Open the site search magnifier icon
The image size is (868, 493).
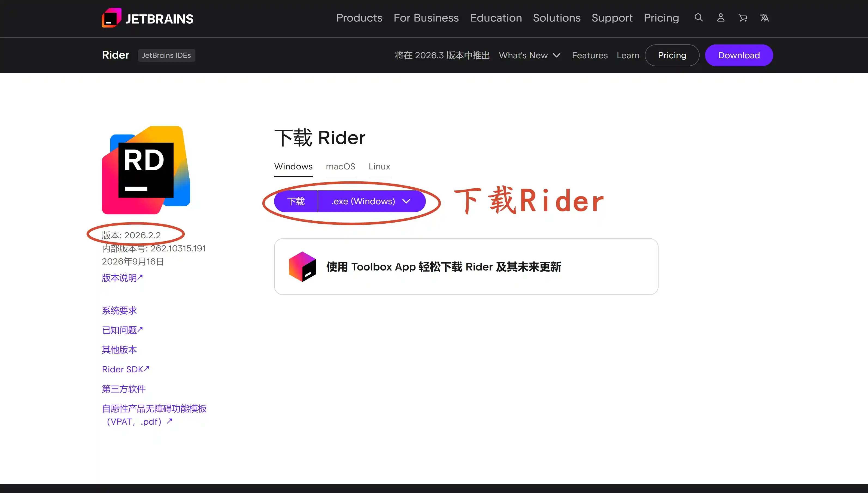(698, 18)
